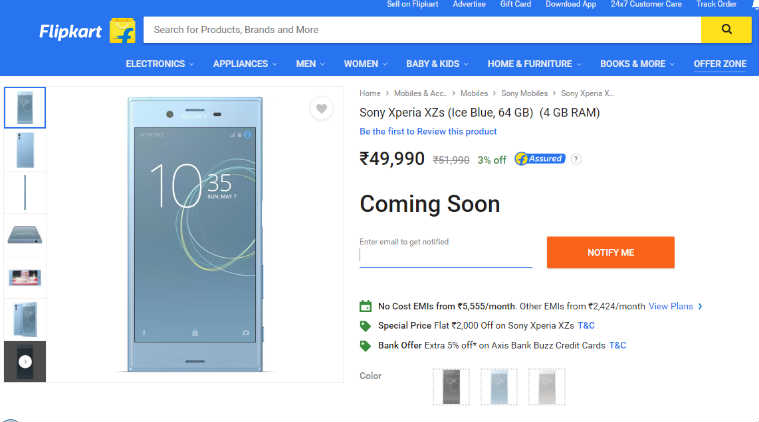The height and width of the screenshot is (422, 759).
Task: Open the Download App link
Action: pos(571,4)
